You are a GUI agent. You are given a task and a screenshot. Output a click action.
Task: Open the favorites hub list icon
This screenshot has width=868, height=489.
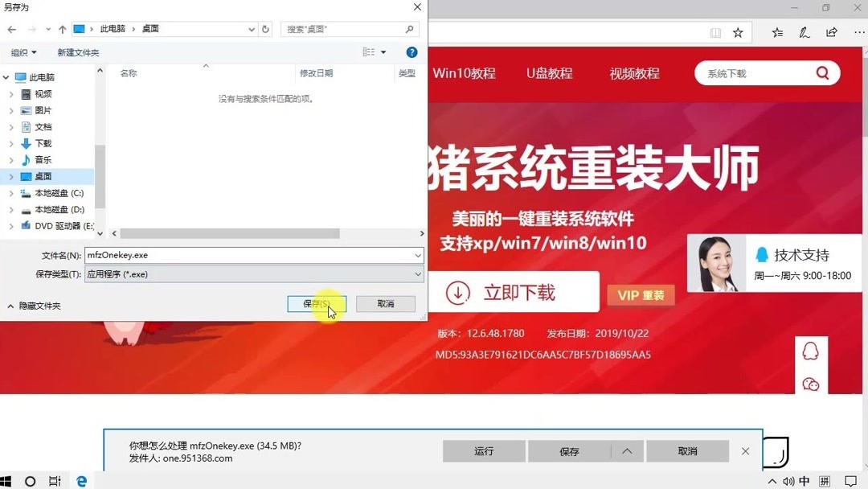pos(776,32)
